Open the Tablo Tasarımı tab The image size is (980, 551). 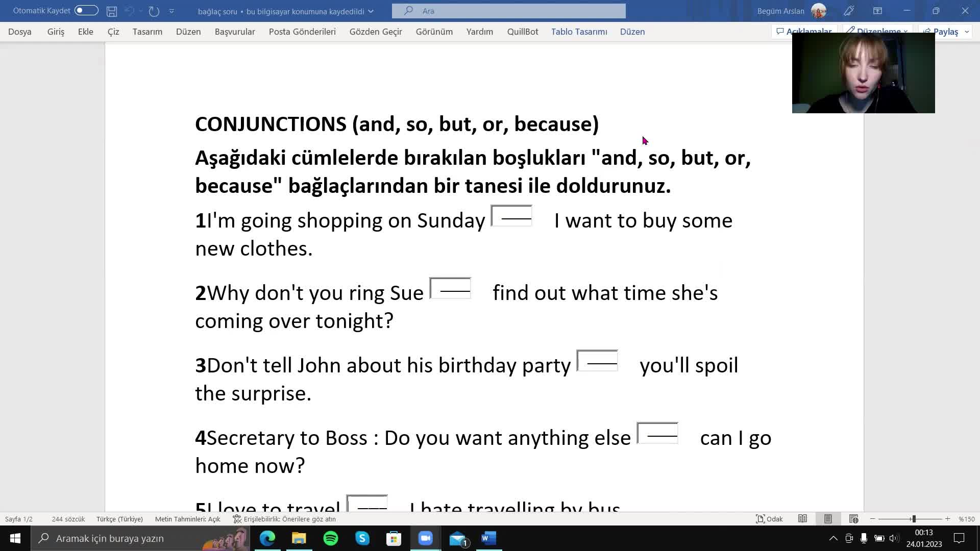579,32
